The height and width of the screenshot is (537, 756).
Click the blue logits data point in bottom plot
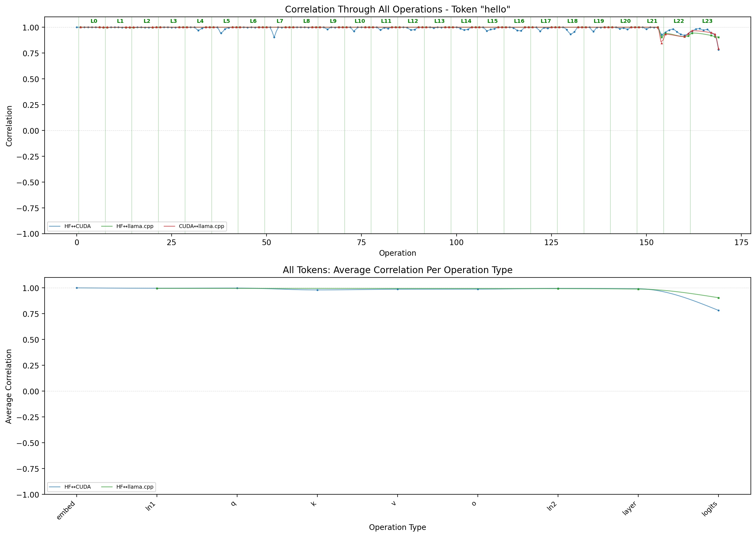[718, 311]
